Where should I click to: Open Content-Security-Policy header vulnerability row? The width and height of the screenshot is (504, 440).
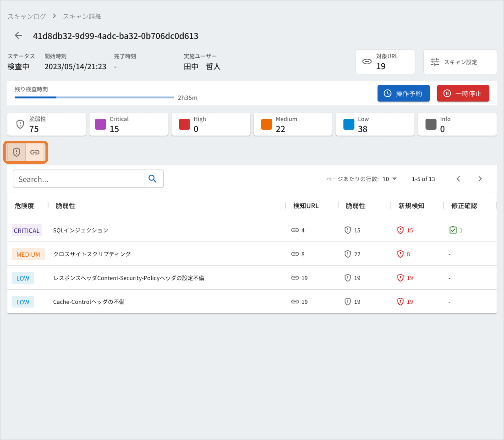(x=252, y=278)
